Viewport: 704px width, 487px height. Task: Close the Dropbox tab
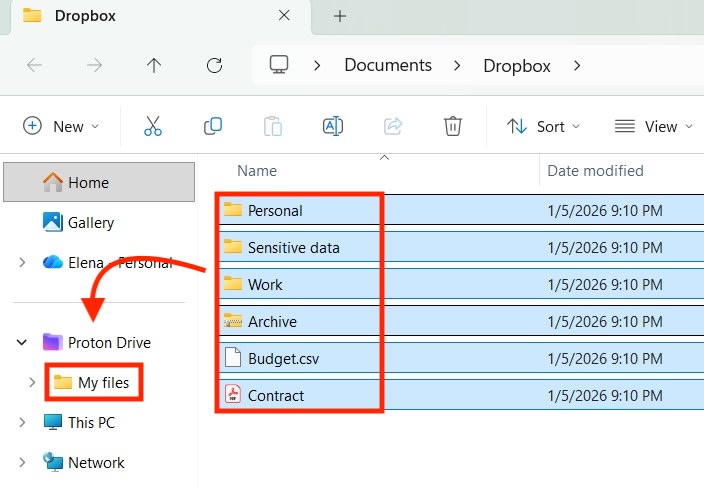(x=284, y=16)
